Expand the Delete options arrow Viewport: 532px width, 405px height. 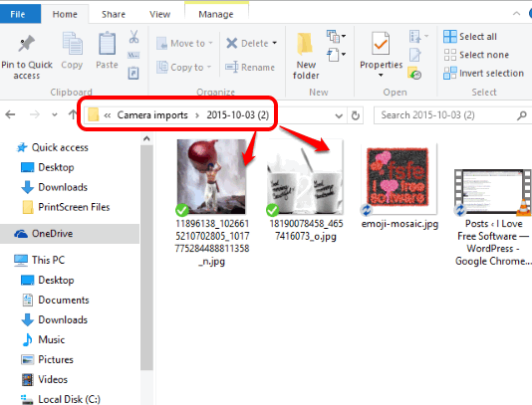click(x=275, y=43)
